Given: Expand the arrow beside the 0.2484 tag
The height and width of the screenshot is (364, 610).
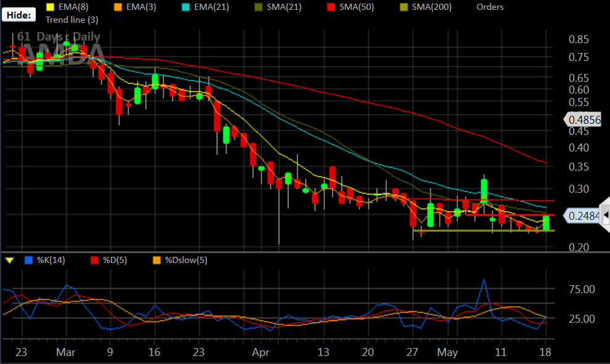Looking at the screenshot, I should 606,216.
